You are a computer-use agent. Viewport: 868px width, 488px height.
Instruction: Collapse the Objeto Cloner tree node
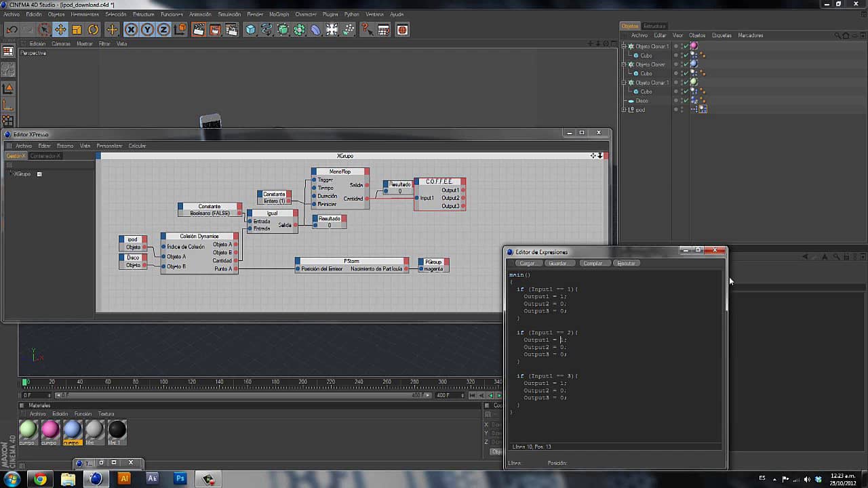click(624, 64)
